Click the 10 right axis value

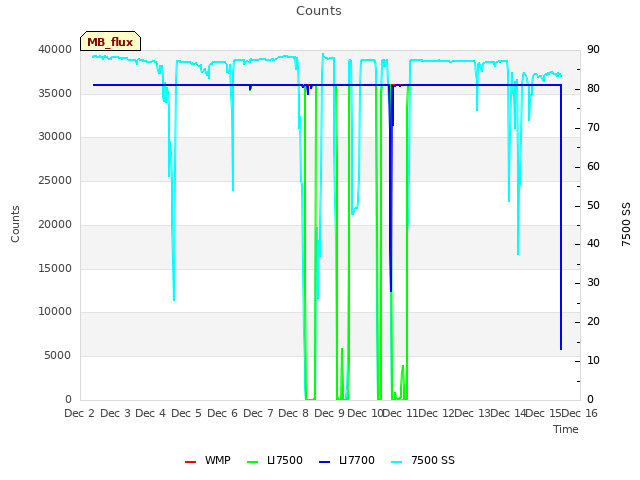(593, 360)
